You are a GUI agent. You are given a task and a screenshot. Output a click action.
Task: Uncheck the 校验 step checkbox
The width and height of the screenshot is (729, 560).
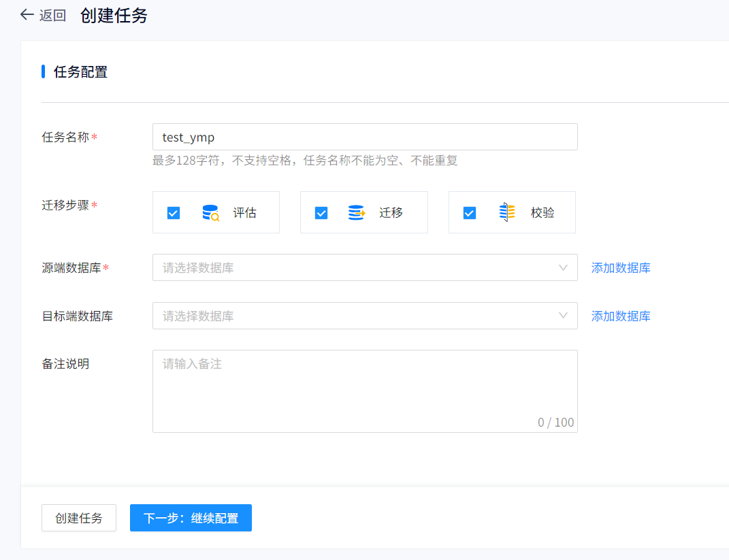[470, 213]
